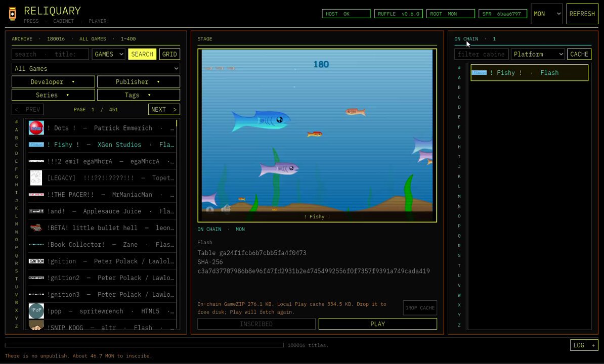This screenshot has height=364, width=604.
Task: Expand the Series filter
Action: tap(53, 95)
